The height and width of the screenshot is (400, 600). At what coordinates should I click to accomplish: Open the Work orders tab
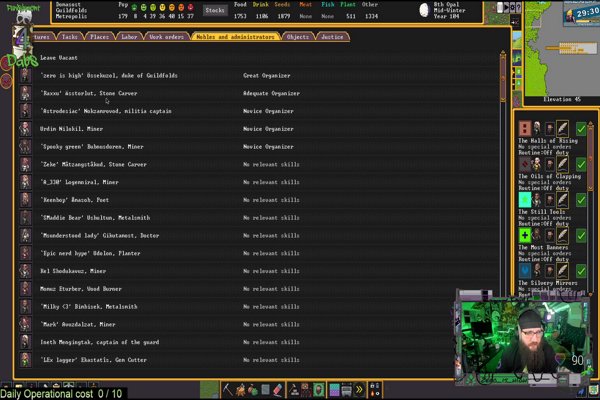click(166, 37)
